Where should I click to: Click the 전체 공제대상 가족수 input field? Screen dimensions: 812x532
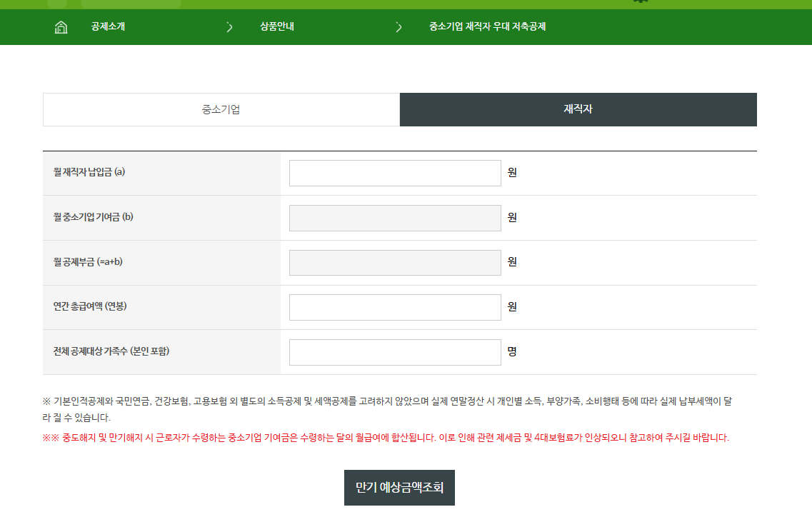coord(394,352)
